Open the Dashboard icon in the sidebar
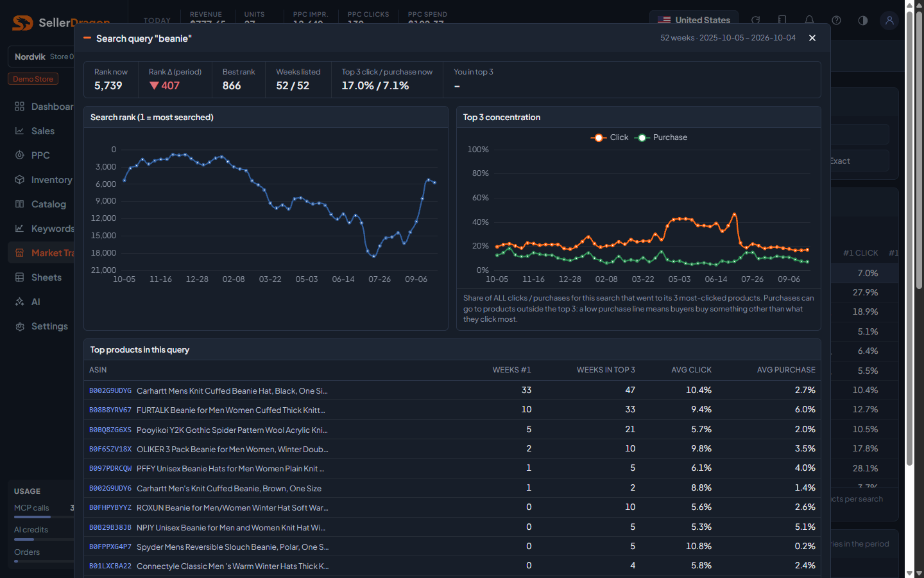 [20, 107]
